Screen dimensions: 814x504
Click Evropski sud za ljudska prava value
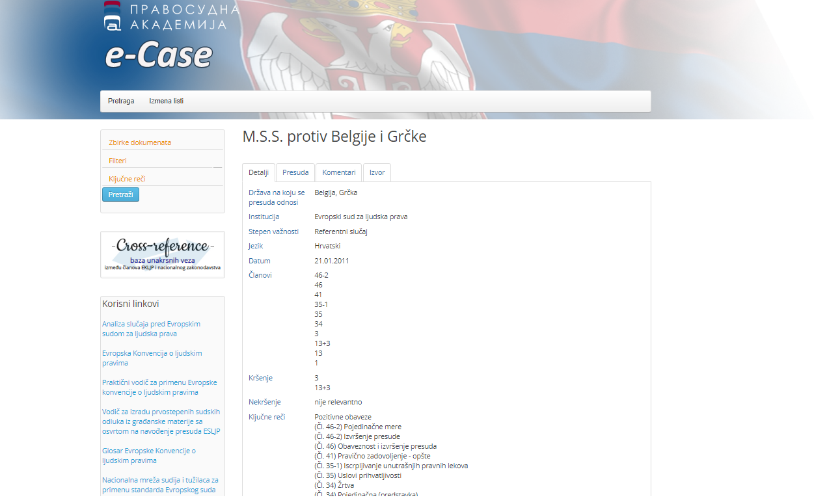pos(361,217)
